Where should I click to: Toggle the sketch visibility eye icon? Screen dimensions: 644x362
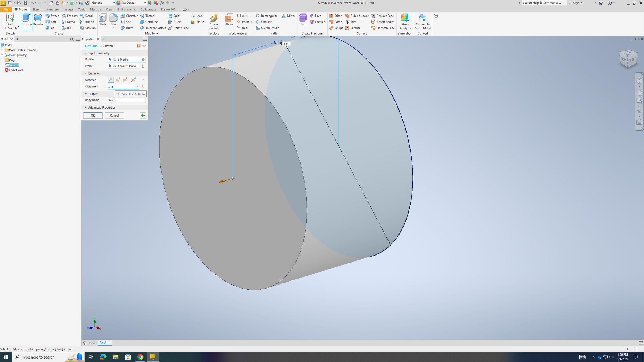[144, 46]
